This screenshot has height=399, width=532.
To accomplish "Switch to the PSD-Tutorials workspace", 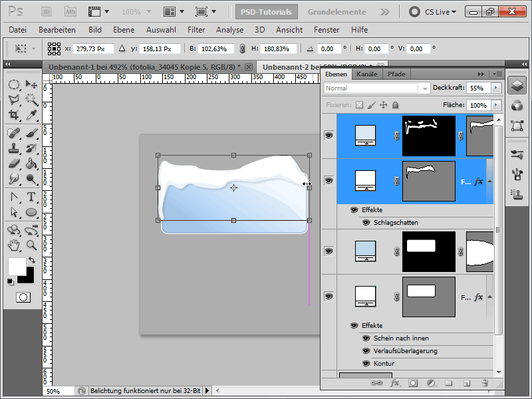I will [267, 12].
